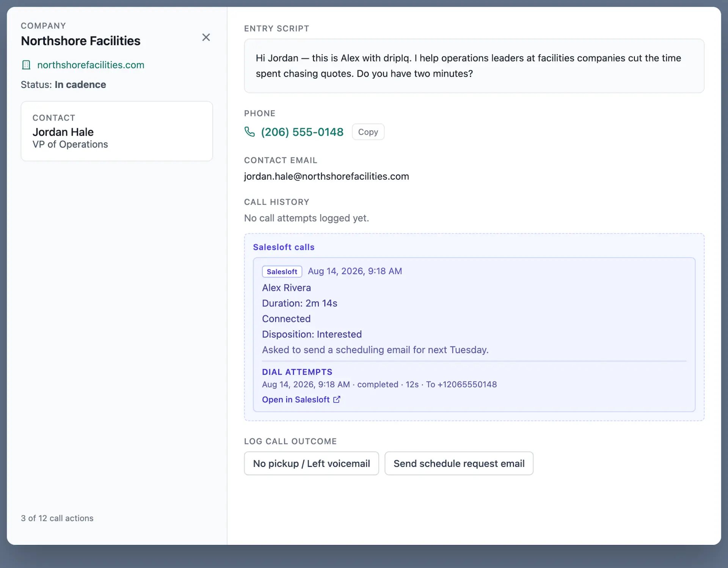Click the '3 of 12 call actions' counter

click(x=57, y=518)
